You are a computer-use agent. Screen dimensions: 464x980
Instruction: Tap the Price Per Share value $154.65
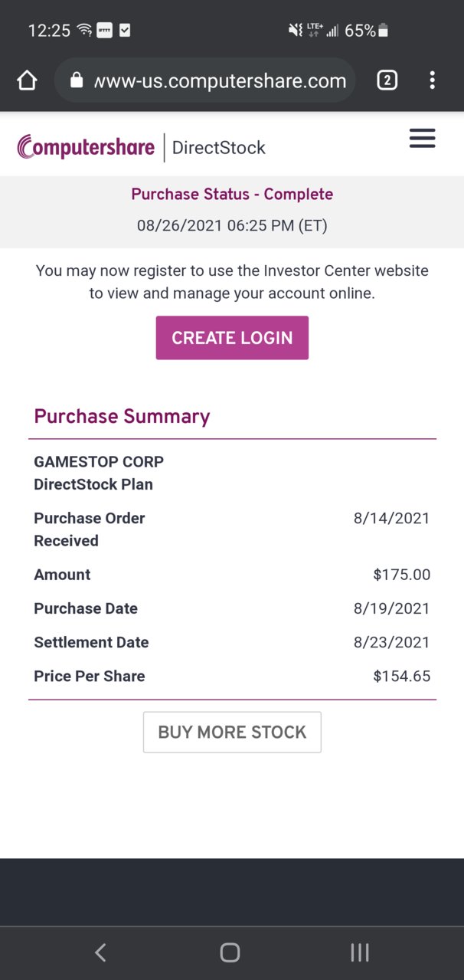click(402, 676)
